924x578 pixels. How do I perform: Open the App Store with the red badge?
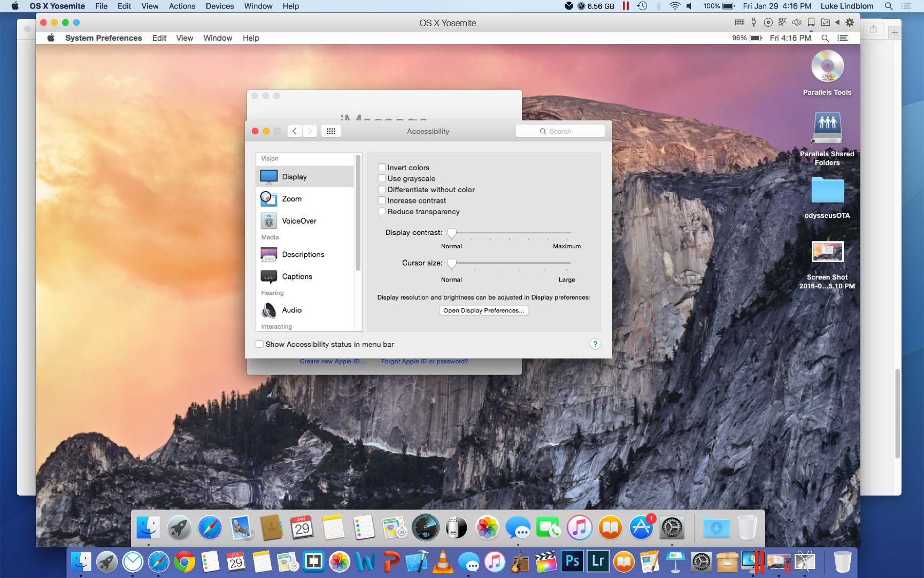[x=641, y=528]
